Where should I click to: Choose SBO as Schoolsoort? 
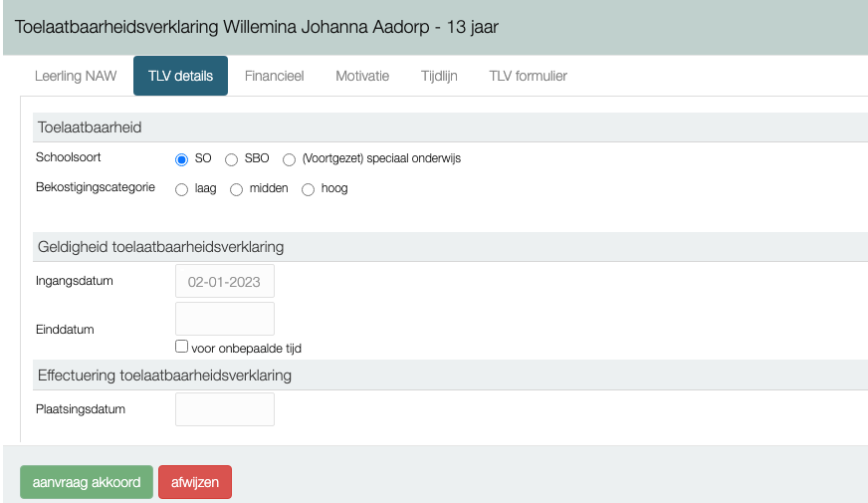[x=231, y=159]
